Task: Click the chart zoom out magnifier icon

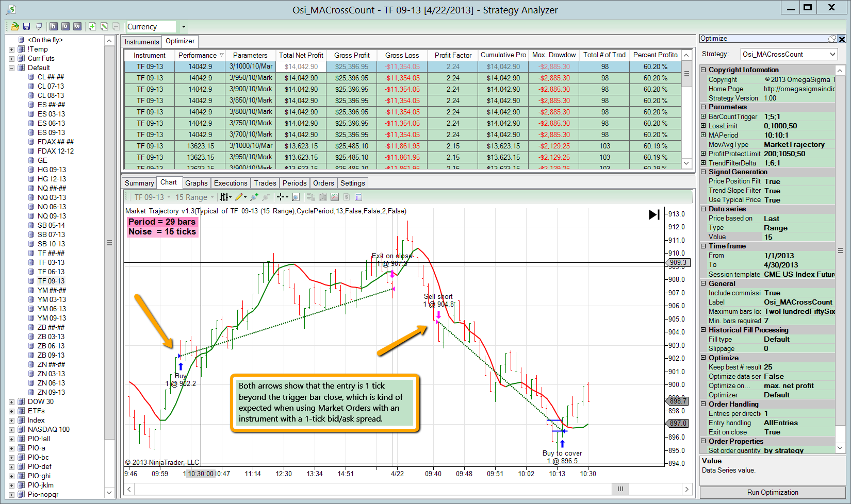Action: point(266,197)
